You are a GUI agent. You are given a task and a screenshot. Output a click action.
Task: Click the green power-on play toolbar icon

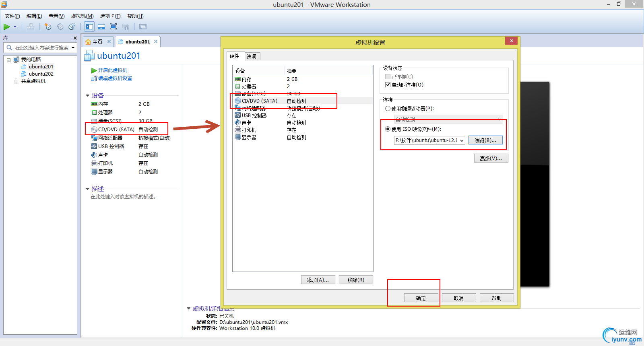[7, 27]
